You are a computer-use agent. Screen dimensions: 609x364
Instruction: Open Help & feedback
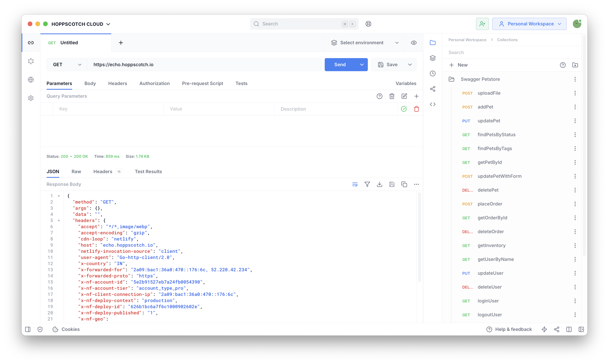pos(509,329)
